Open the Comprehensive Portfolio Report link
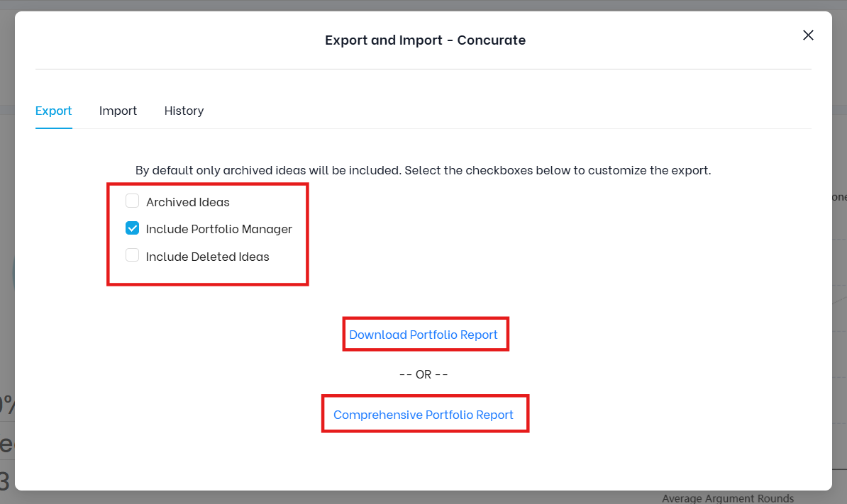This screenshot has height=504, width=847. 423,415
